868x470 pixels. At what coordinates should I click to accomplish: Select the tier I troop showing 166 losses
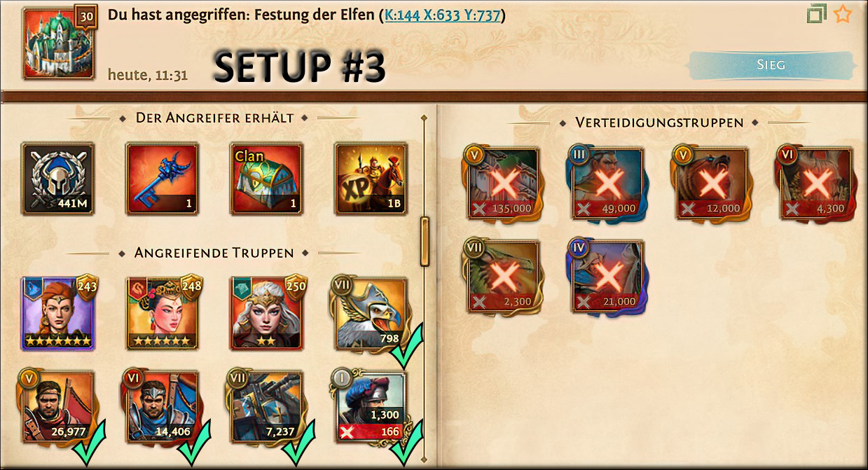(371, 407)
